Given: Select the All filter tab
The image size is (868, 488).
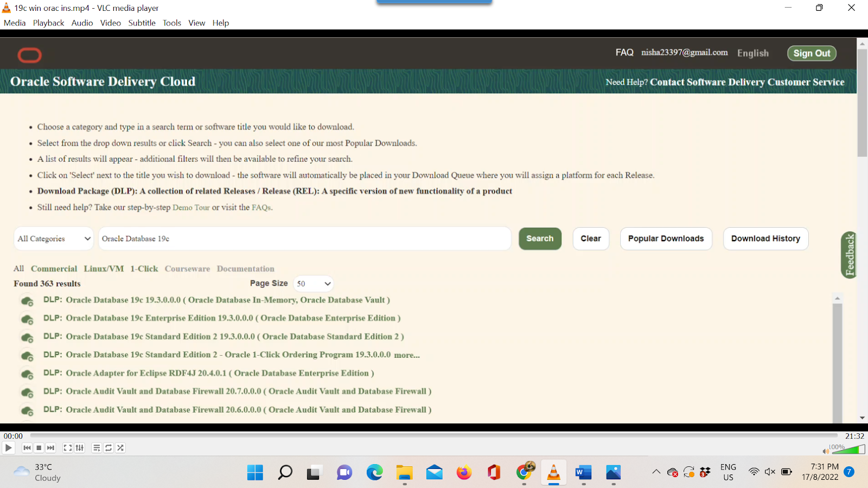Looking at the screenshot, I should tap(19, 269).
